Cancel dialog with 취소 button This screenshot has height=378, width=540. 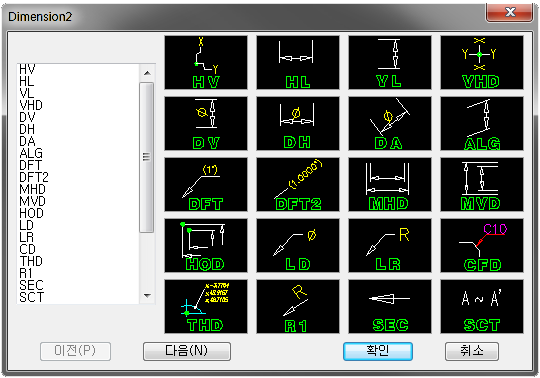pos(472,351)
